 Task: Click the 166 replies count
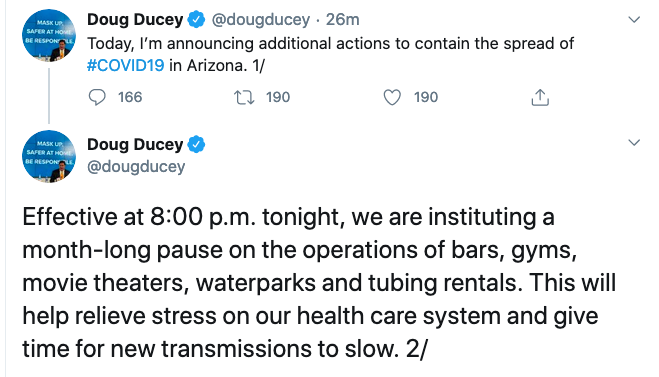pos(130,97)
